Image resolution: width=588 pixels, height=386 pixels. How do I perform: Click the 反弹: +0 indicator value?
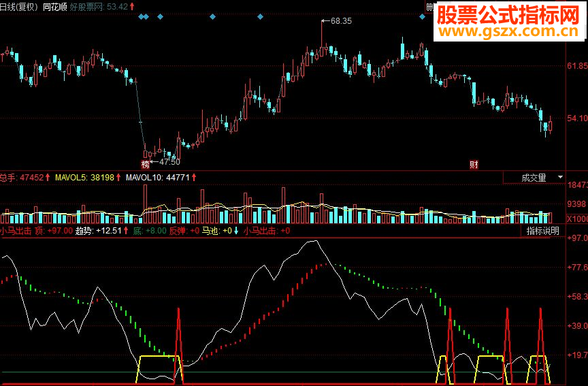[x=184, y=231]
